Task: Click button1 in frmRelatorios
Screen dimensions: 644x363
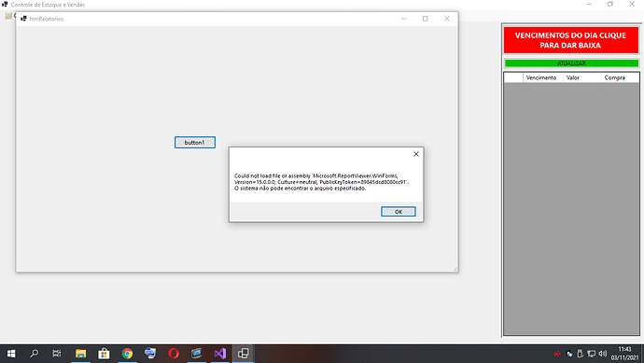Action: point(195,143)
